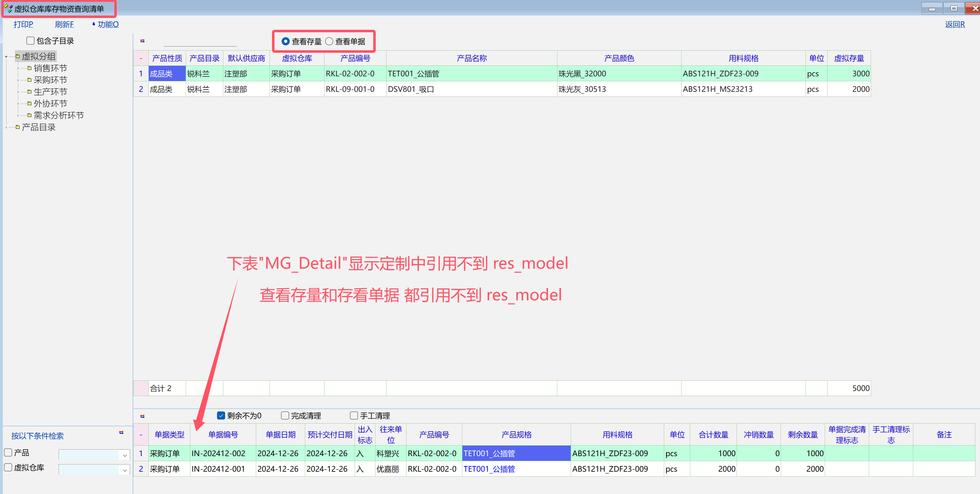Enable the 包含子目录 checkbox
The image size is (980, 494).
click(x=30, y=41)
